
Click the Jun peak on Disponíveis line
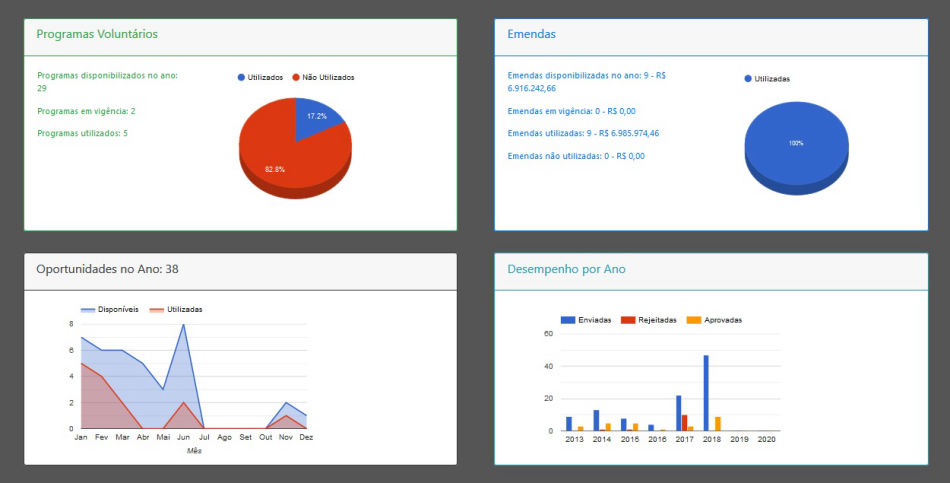(183, 324)
